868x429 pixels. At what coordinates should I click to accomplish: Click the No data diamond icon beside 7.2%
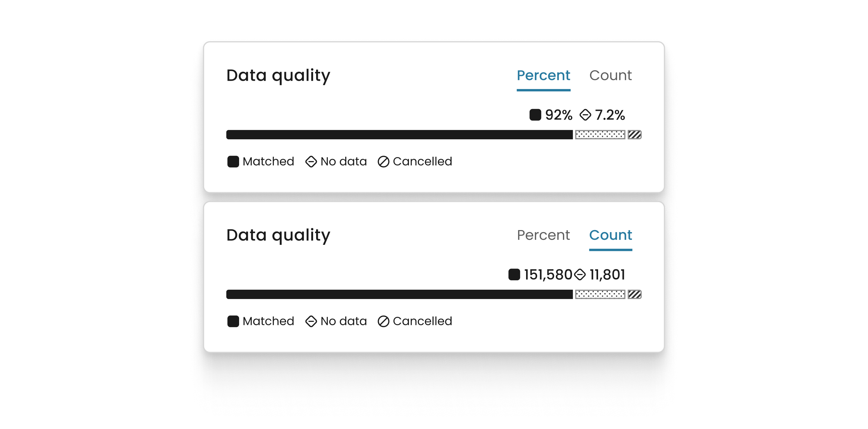(585, 115)
